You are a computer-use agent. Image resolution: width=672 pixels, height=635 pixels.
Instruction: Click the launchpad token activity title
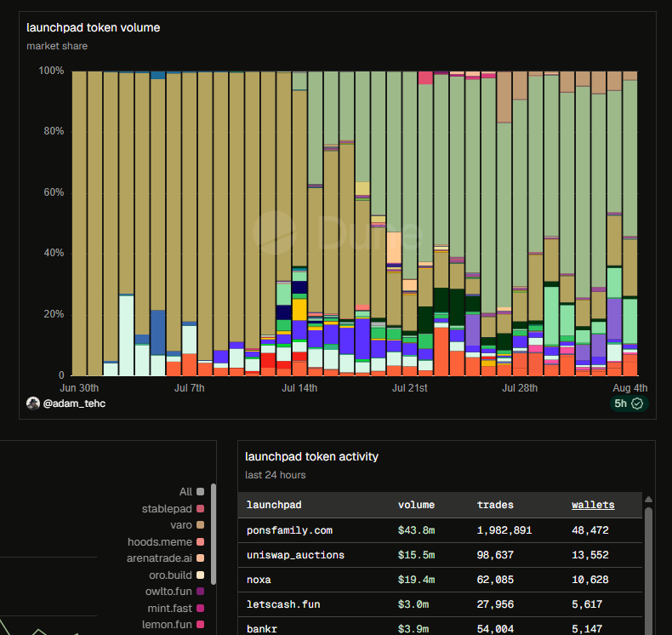click(311, 456)
